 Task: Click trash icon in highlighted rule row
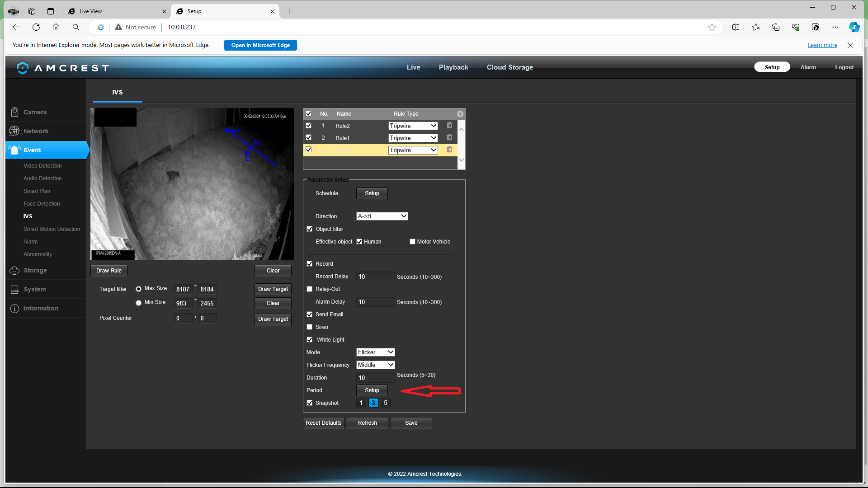tap(449, 150)
